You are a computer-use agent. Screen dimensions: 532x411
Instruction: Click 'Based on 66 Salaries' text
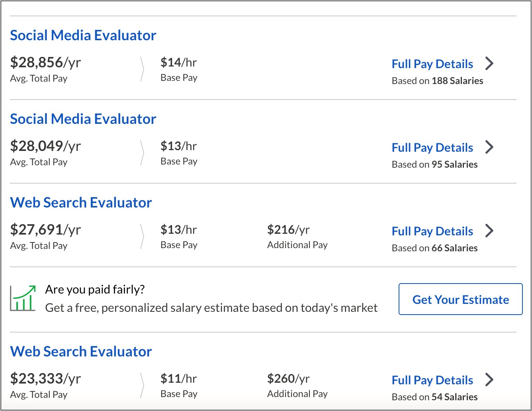[434, 248]
